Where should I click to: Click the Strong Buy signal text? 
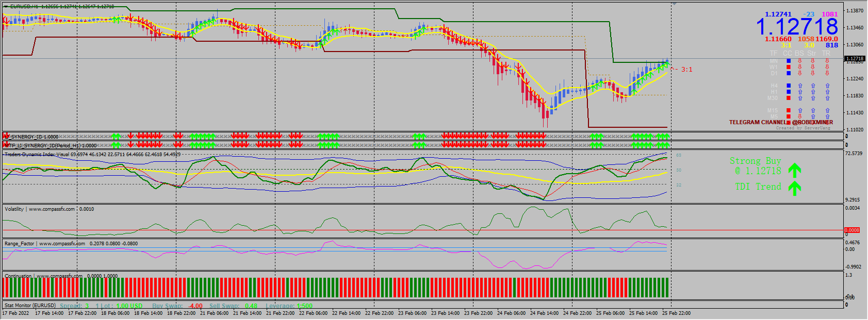756,161
